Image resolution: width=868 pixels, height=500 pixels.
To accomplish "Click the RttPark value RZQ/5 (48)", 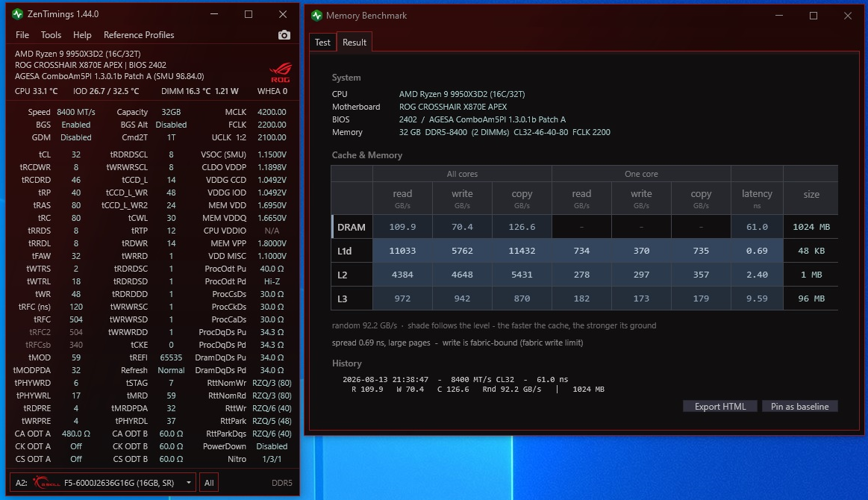I will click(272, 421).
